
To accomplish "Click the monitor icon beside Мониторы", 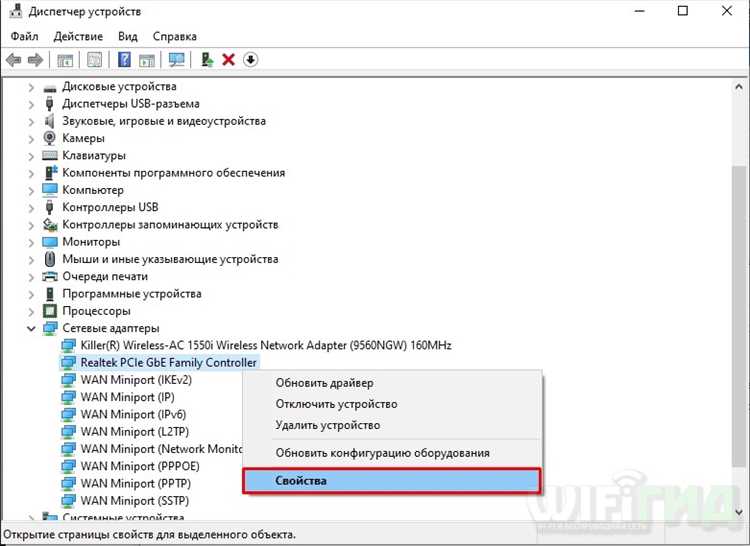I will [x=50, y=241].
